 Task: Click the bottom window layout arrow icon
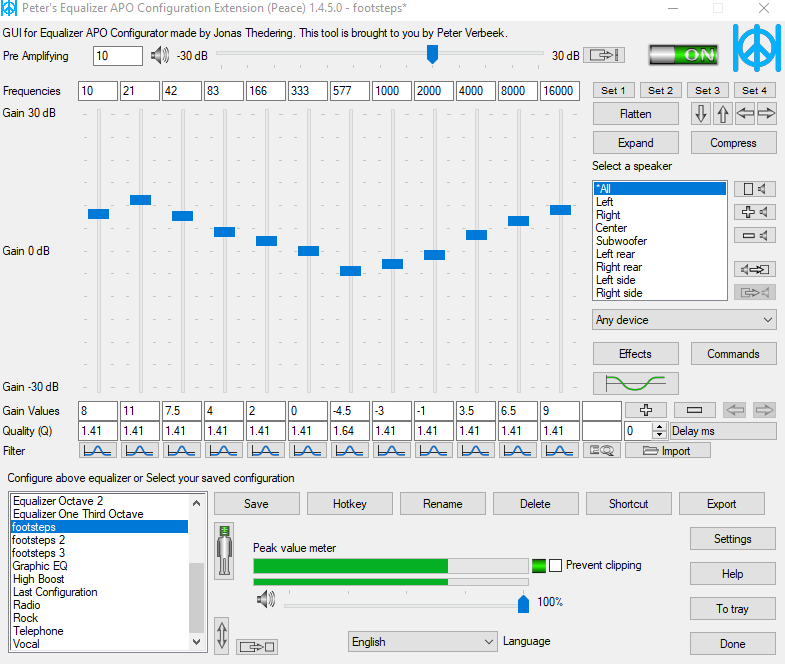(x=257, y=646)
